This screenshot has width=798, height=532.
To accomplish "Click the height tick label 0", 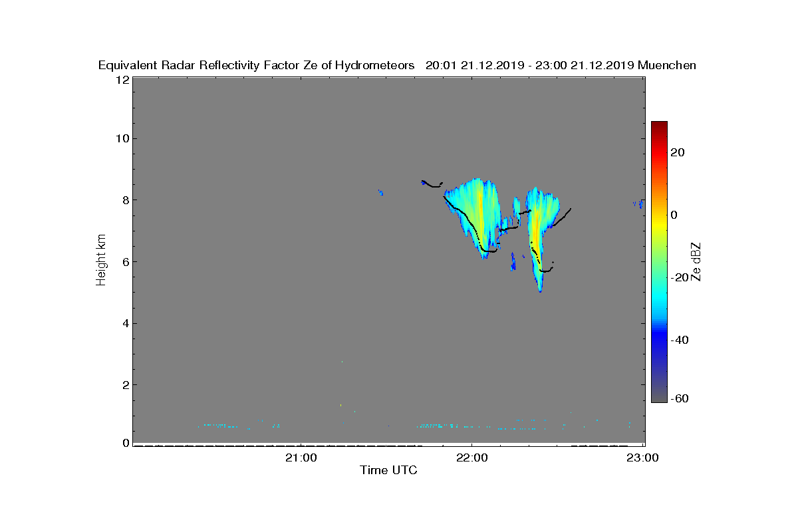I will (x=125, y=443).
